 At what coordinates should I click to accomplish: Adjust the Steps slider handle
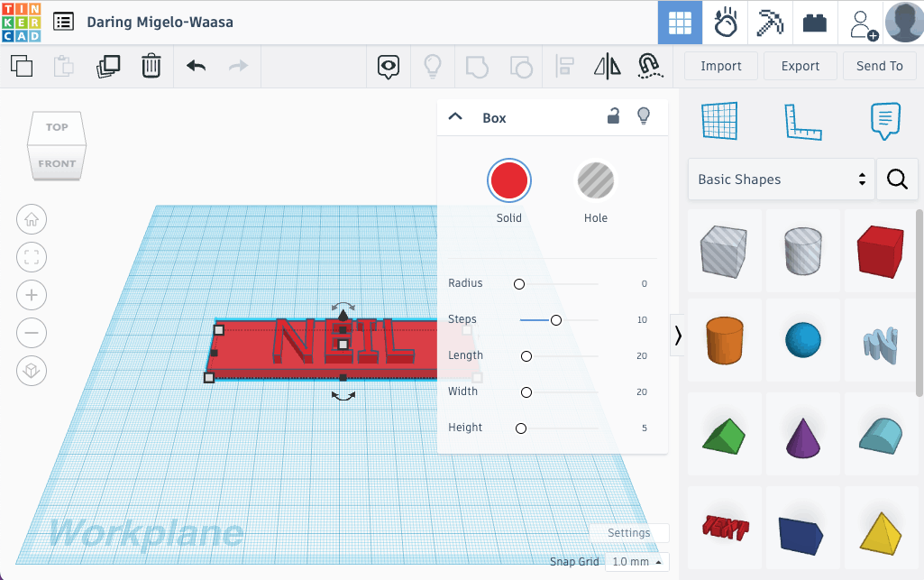click(x=556, y=320)
